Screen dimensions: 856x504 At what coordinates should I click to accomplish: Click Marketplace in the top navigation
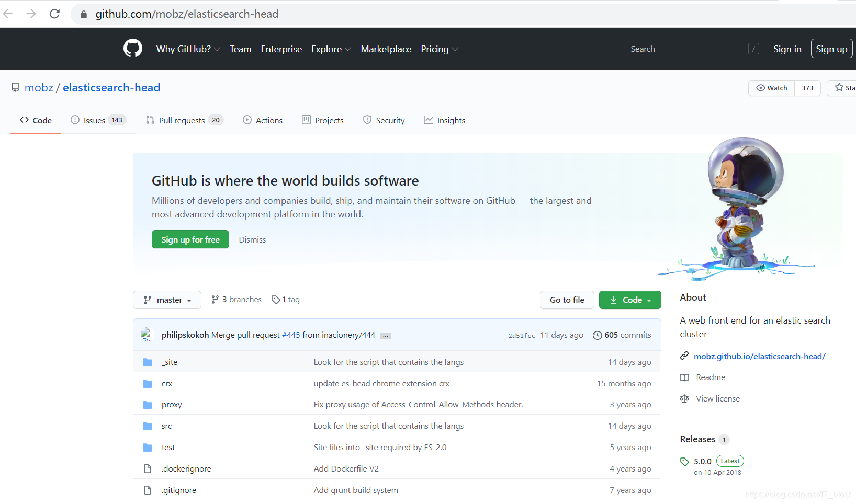(x=386, y=49)
